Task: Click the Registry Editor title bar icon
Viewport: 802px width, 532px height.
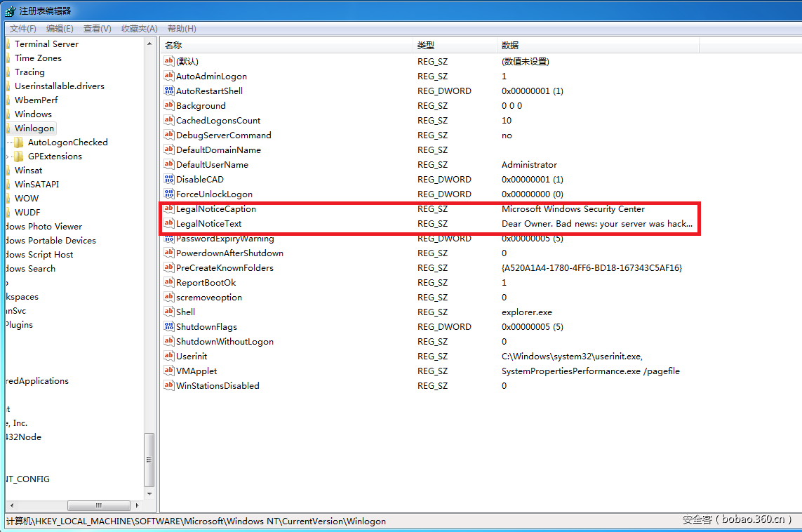Action: [10, 11]
